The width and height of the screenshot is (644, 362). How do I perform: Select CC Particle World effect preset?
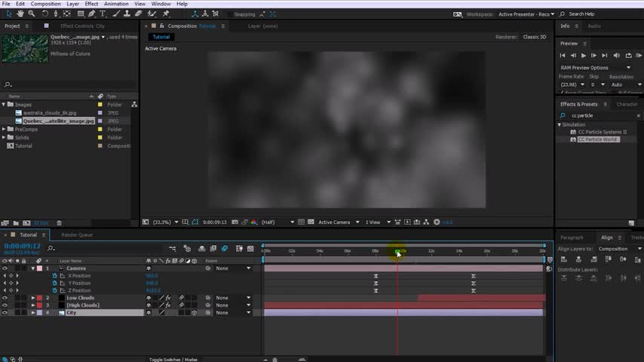[597, 140]
